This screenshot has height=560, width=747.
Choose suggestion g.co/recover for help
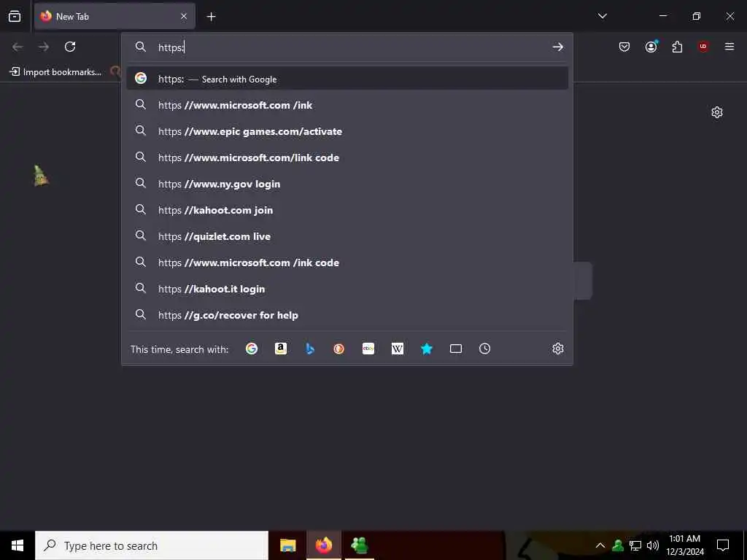[x=347, y=315]
